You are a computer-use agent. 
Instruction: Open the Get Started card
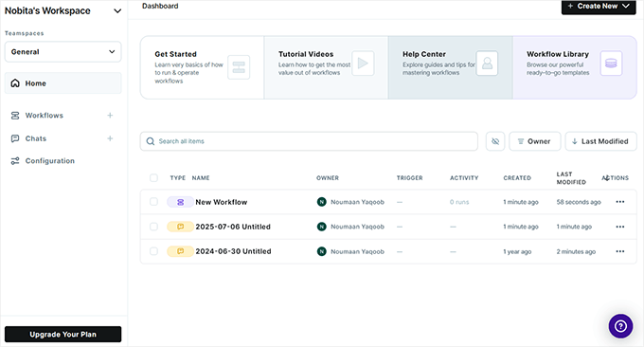[202, 67]
